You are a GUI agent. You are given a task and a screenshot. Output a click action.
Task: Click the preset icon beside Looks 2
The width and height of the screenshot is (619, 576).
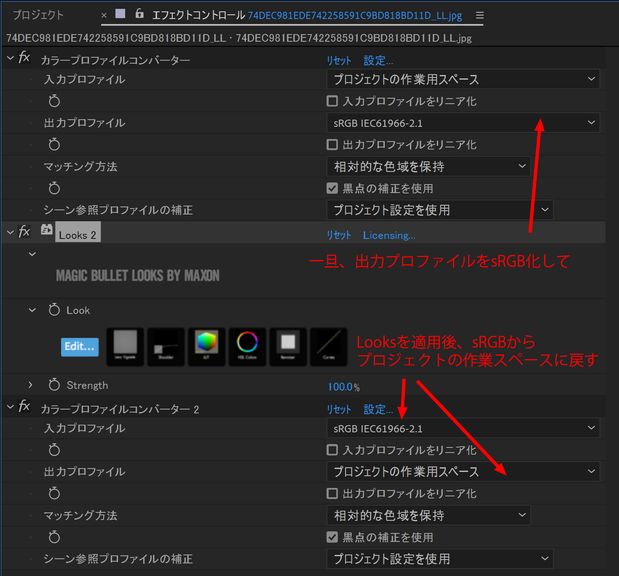(47, 230)
